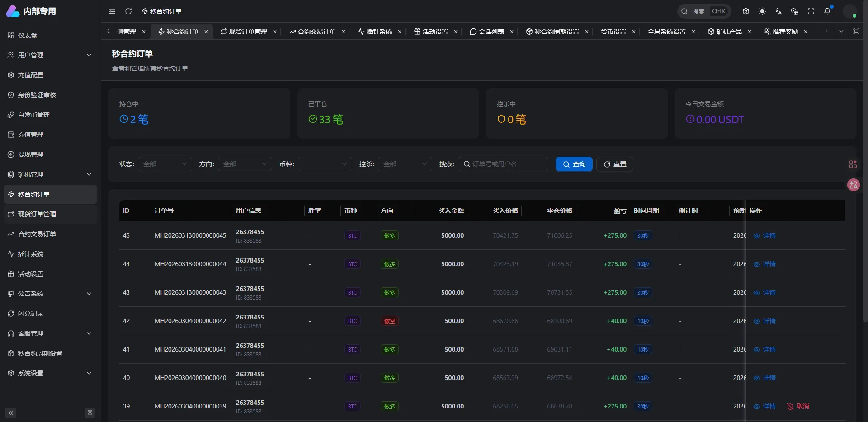View details of order ID 45
The image size is (868, 422).
[x=764, y=235]
